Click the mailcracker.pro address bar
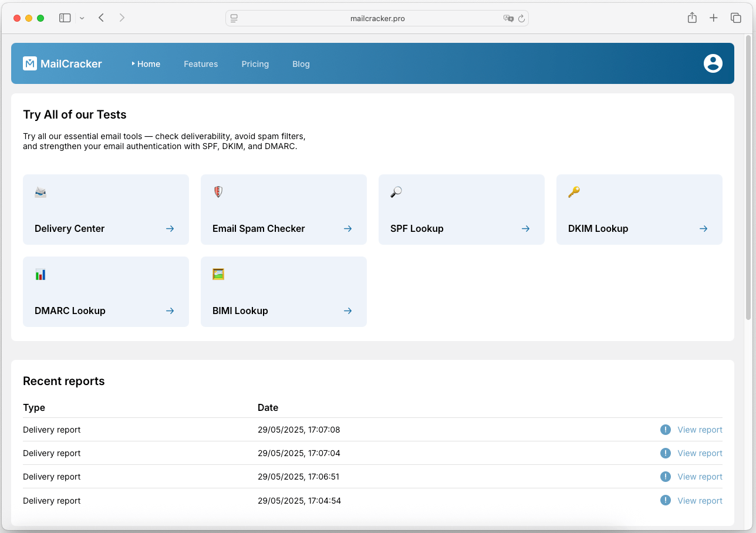 377,18
